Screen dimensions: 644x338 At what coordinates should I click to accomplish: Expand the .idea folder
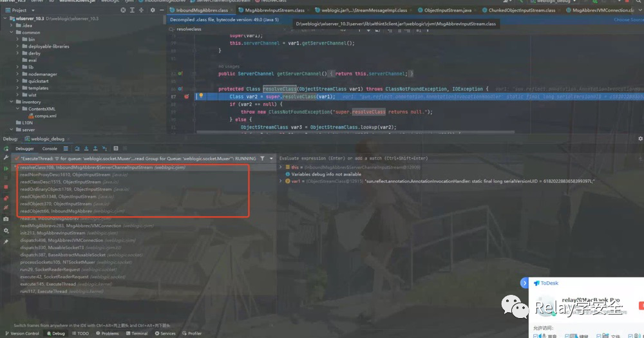(x=12, y=26)
